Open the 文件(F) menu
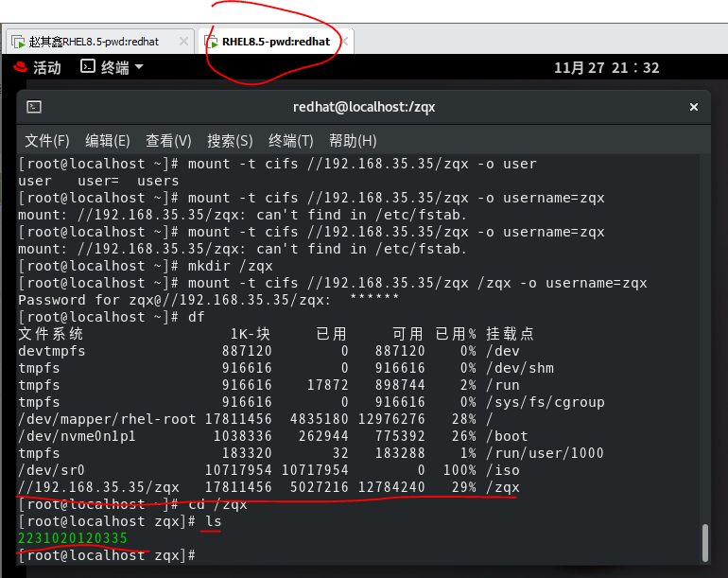 (x=47, y=140)
